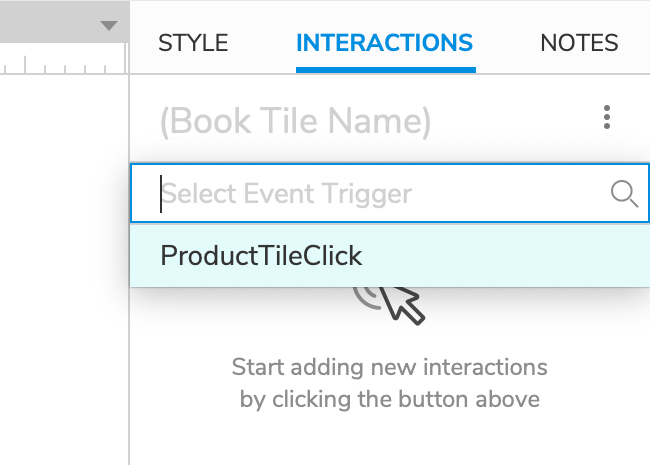Click the magnifier search icon
This screenshot has height=465, width=650.
pos(624,194)
